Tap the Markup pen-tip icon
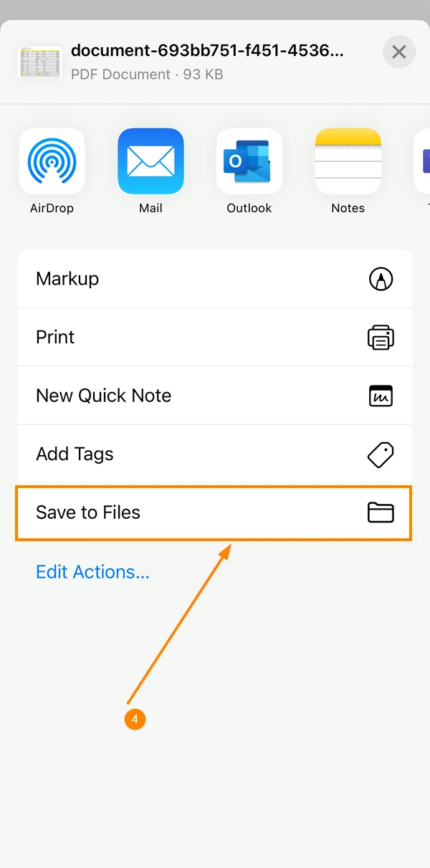Screen dimensions: 430x868 tap(381, 279)
